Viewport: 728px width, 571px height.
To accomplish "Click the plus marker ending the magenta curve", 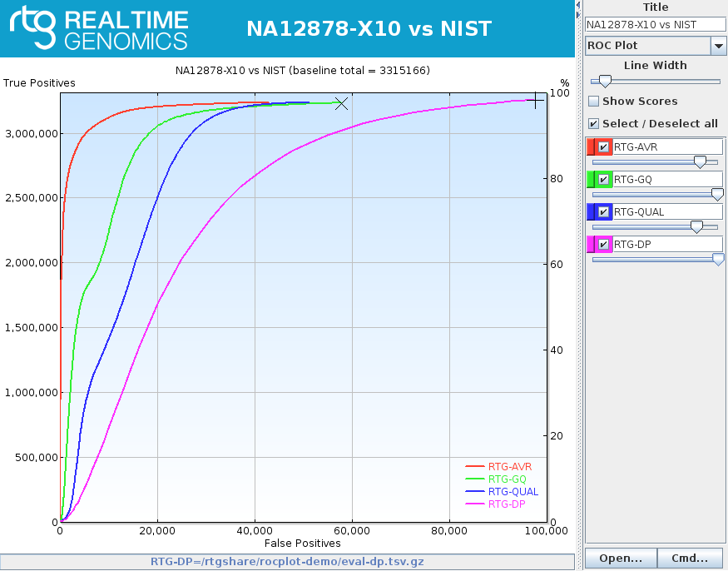I will tap(535, 100).
